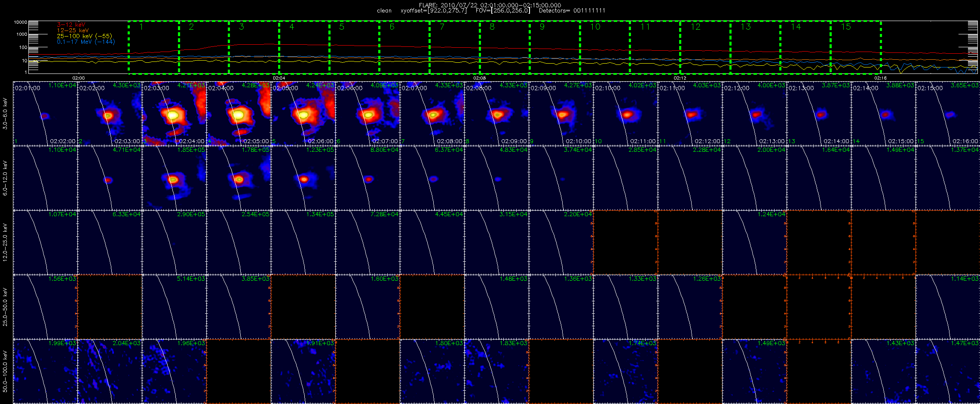Click the '12.0-25.0 keV' row label
Image resolution: width=980 pixels, height=404 pixels.
pyautogui.click(x=5, y=242)
